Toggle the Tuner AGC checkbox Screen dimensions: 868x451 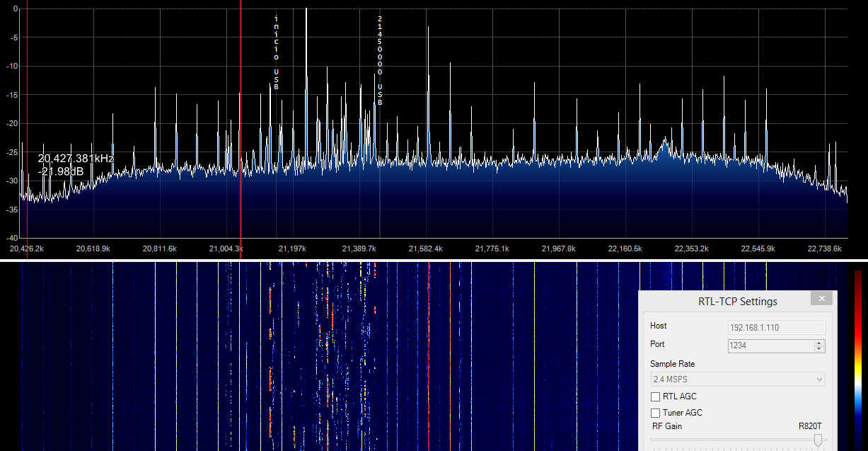656,413
